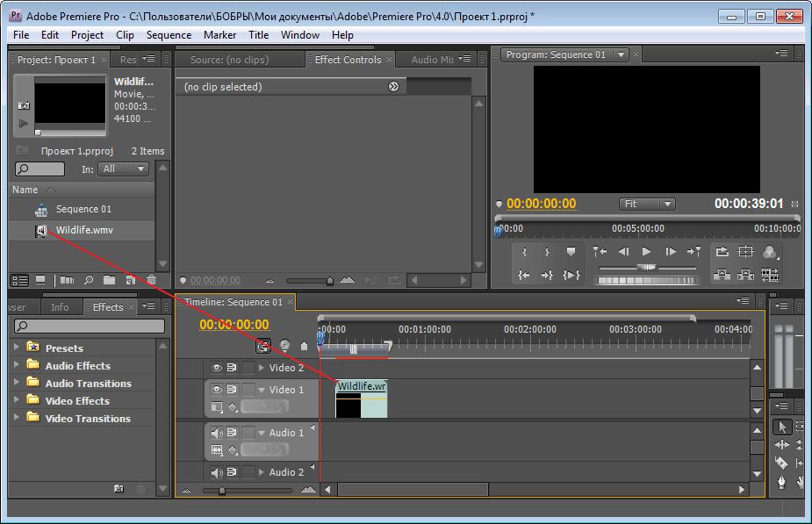Image resolution: width=812 pixels, height=524 pixels.
Task: Click the Effects panel search field
Action: pyautogui.click(x=90, y=326)
